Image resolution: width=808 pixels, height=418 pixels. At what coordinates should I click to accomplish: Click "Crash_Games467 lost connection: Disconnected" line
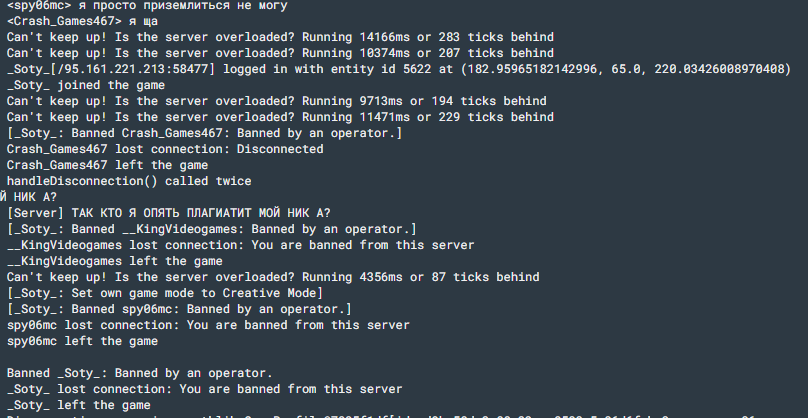[165, 149]
